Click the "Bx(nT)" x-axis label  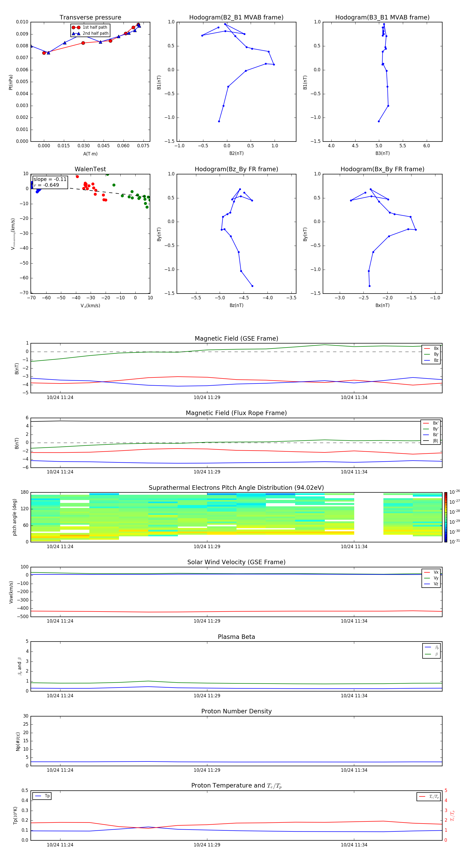point(382,305)
